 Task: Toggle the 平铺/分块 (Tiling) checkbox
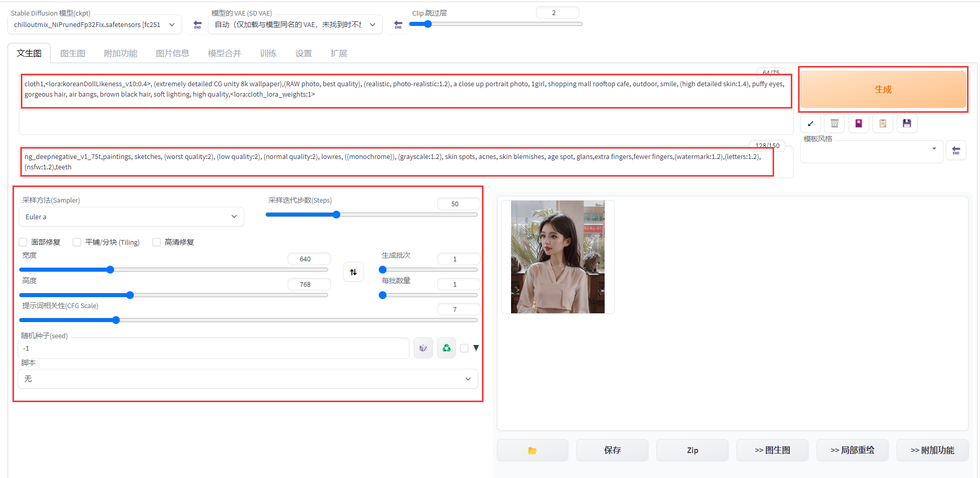[77, 242]
